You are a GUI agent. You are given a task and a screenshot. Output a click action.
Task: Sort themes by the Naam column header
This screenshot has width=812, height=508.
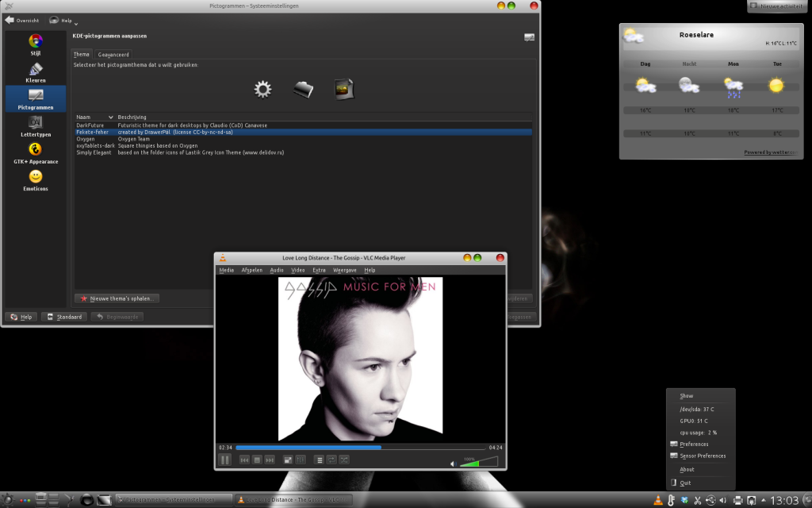coord(94,117)
